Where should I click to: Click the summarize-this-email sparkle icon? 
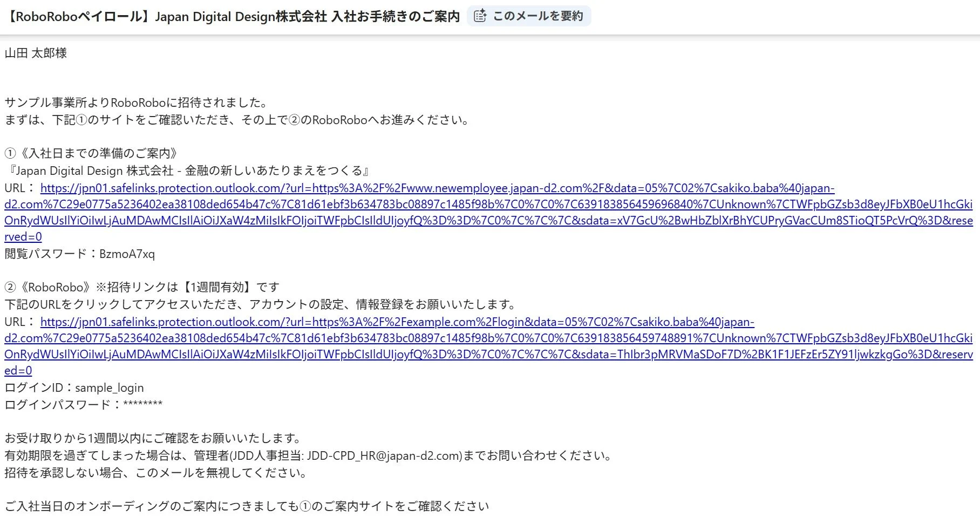480,16
